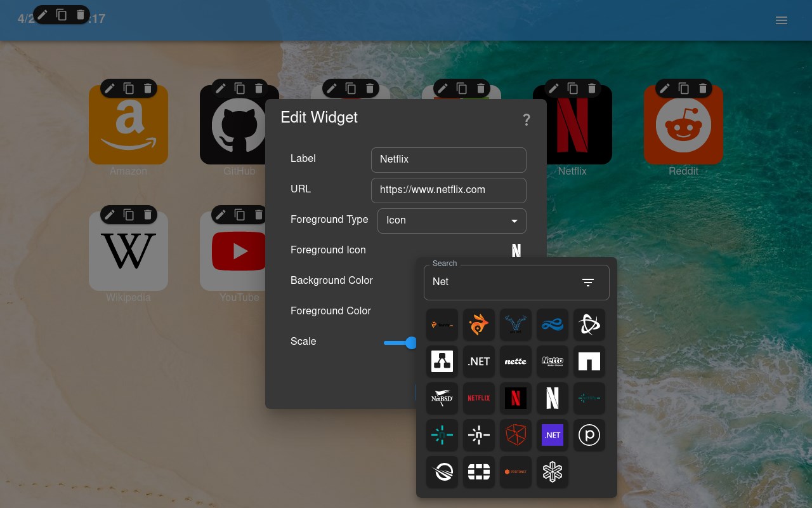Focus the URL input field
The image size is (812, 508).
[449, 190]
